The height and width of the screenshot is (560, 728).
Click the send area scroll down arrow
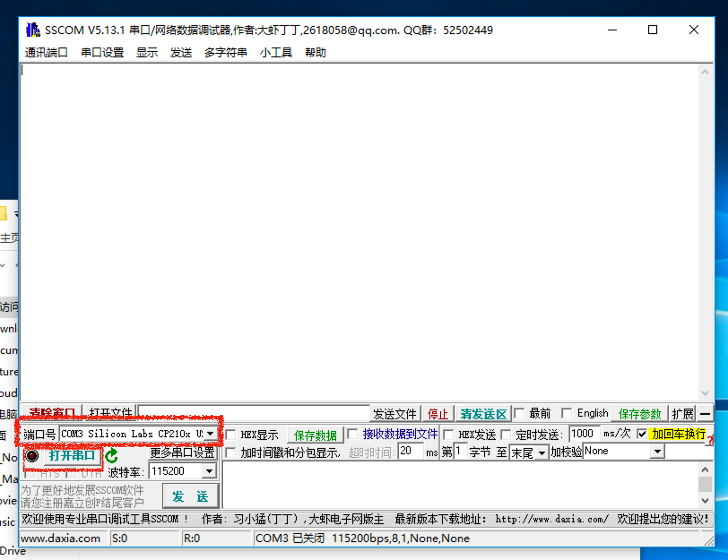(705, 500)
